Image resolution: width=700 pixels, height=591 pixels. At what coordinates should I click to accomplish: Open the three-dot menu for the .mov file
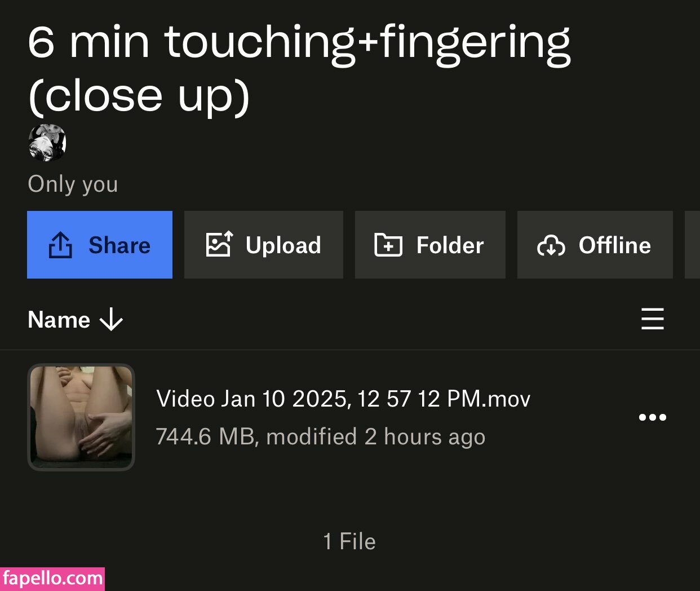pyautogui.click(x=653, y=417)
